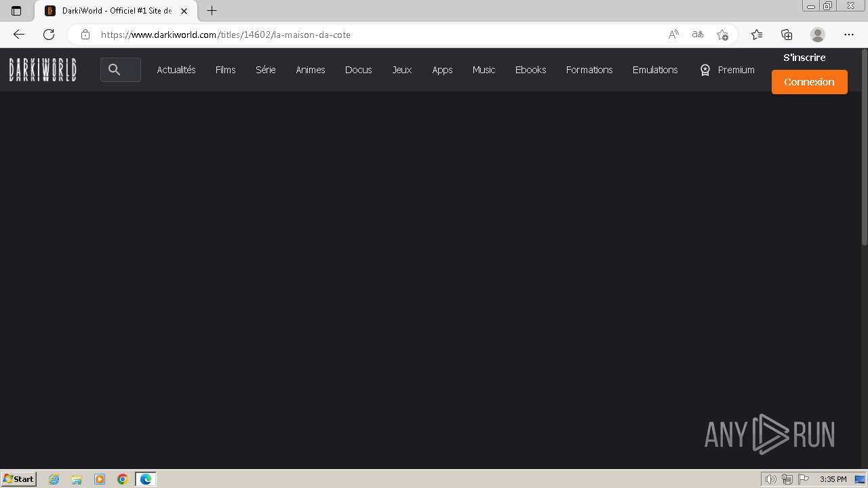Open Windows Media Player from taskbar

100,479
